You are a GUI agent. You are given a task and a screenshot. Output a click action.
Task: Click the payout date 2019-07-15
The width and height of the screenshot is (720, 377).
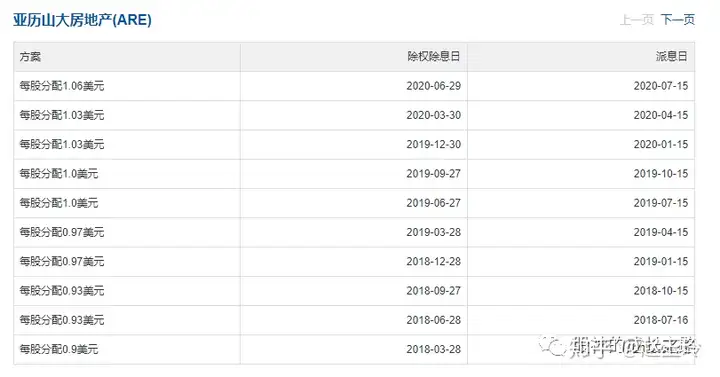click(x=661, y=203)
